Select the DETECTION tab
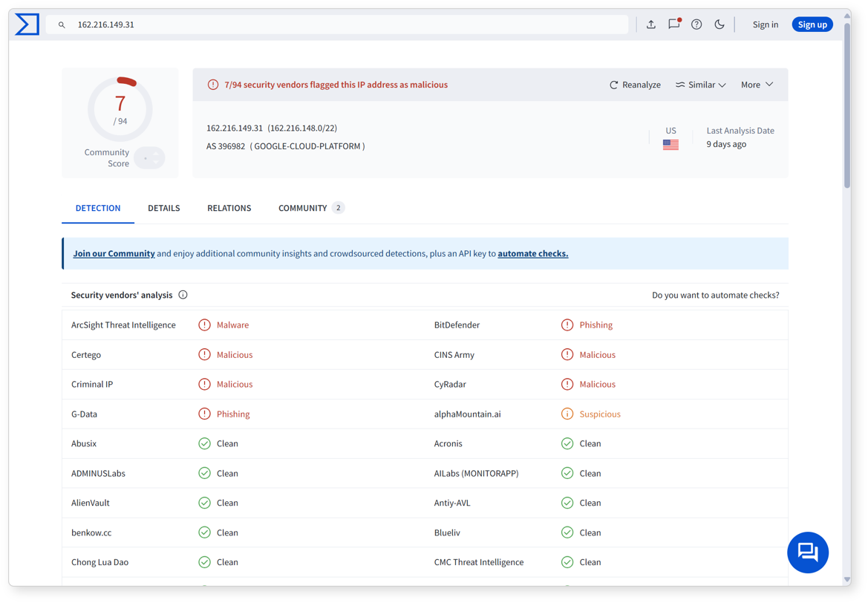Viewport: 868px width, 603px height. (98, 208)
